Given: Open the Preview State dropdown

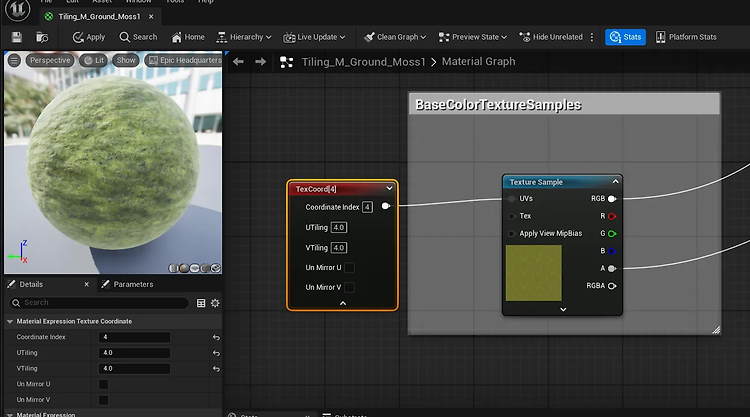Looking at the screenshot, I should coord(473,37).
